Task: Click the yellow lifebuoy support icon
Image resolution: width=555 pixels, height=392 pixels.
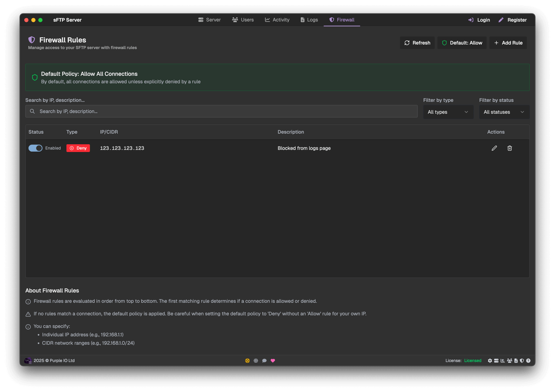Action: click(247, 360)
